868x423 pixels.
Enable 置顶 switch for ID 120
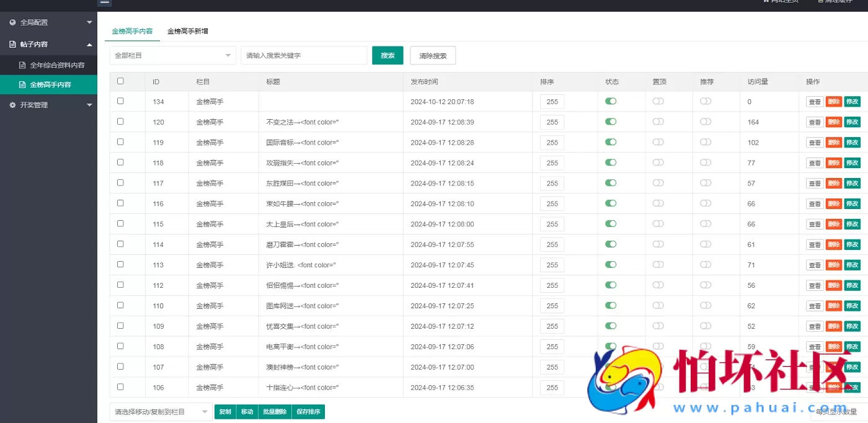658,122
